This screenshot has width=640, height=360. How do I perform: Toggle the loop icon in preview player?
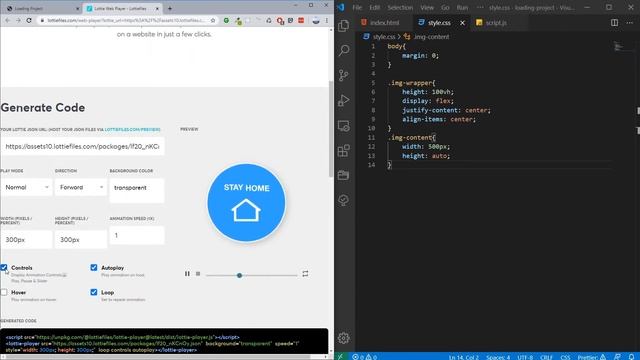tap(305, 273)
